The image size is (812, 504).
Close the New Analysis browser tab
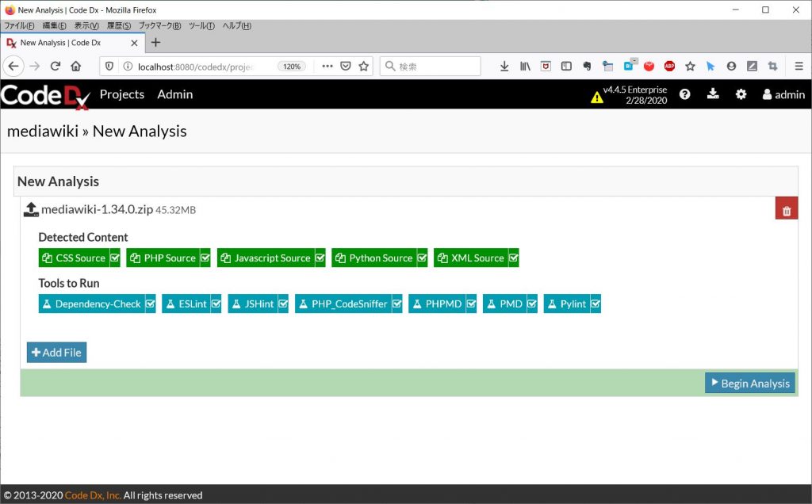[134, 43]
